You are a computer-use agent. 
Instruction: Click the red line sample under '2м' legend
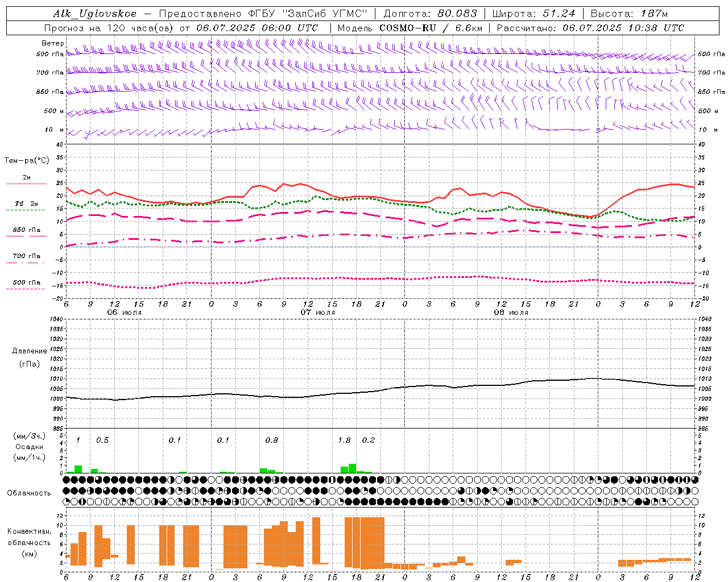(26, 184)
